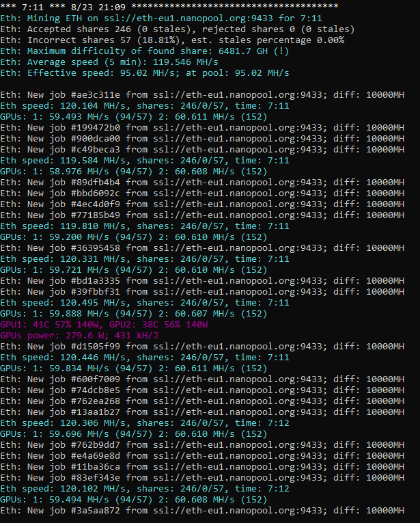Click the 'Eth speed: 120.331 MH/s' line
The image size is (420, 523).
(145, 259)
